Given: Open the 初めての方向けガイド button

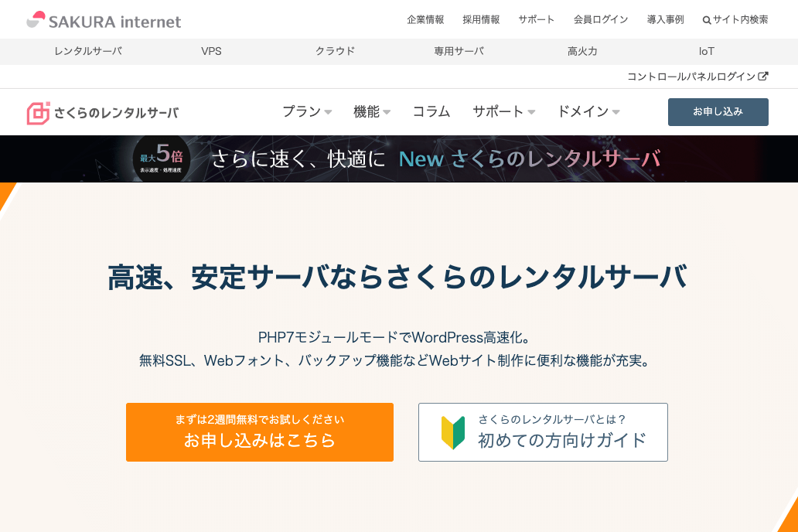Looking at the screenshot, I should [x=543, y=432].
